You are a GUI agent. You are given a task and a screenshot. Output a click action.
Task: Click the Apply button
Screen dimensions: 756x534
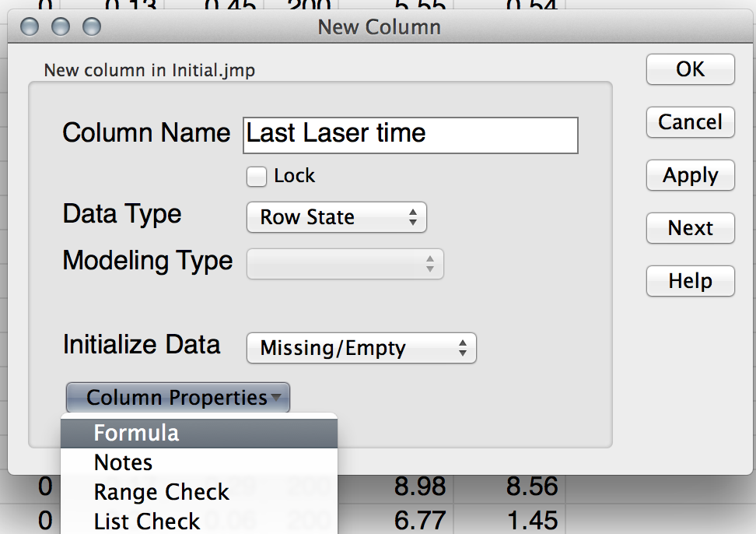click(x=690, y=176)
